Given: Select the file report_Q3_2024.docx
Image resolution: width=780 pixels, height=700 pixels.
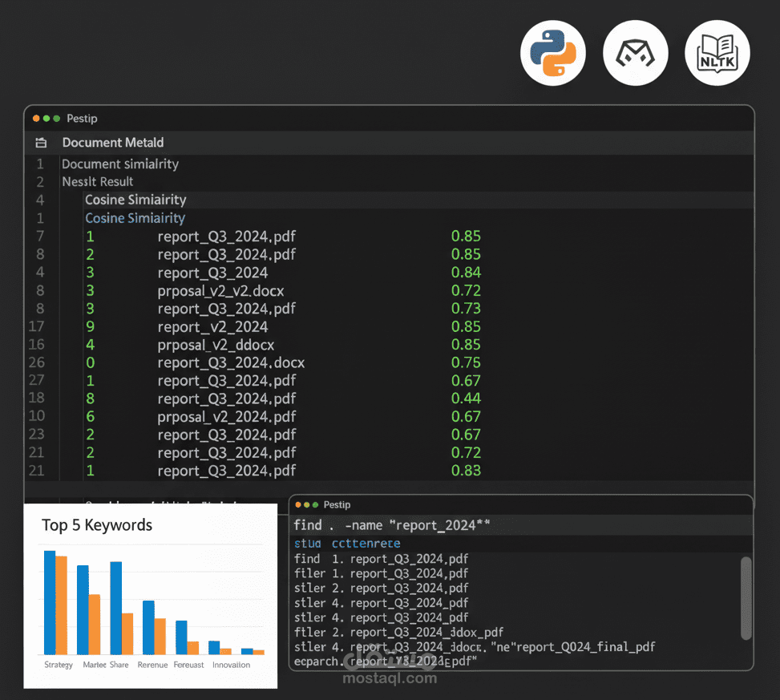Looking at the screenshot, I should (x=231, y=362).
